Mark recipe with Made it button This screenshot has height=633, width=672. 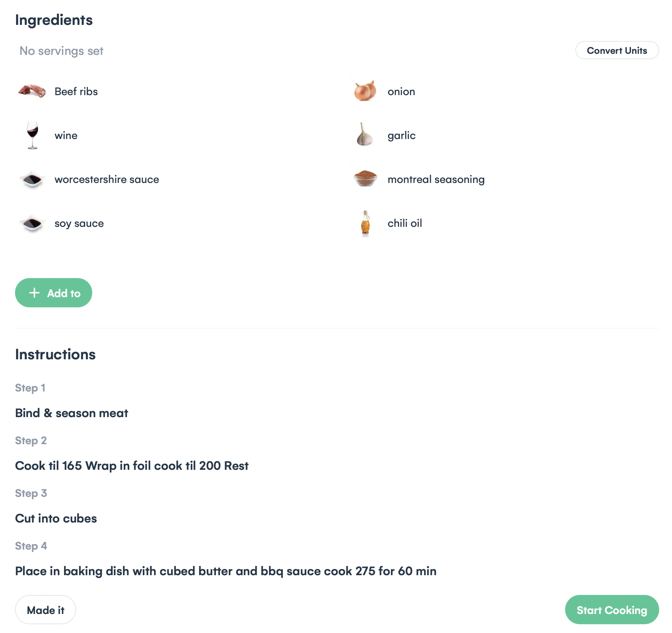[x=45, y=610]
